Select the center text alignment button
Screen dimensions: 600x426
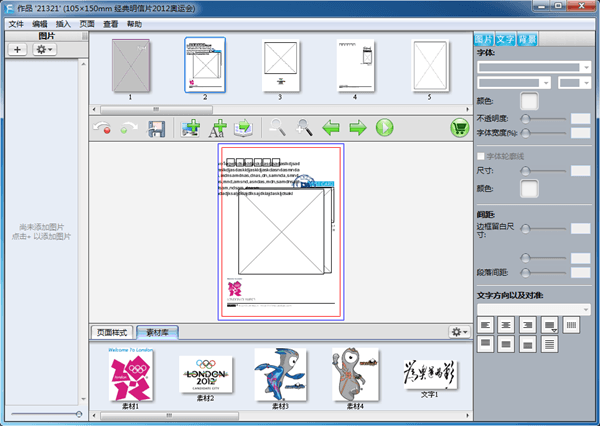point(507,324)
